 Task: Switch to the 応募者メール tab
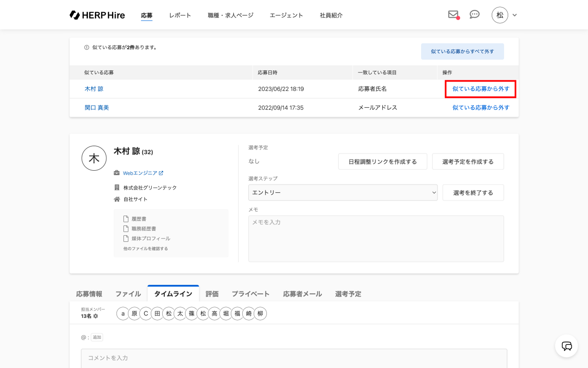tap(302, 294)
